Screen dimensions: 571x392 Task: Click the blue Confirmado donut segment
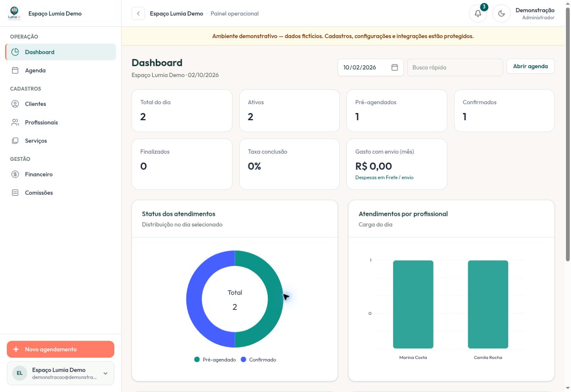click(194, 299)
